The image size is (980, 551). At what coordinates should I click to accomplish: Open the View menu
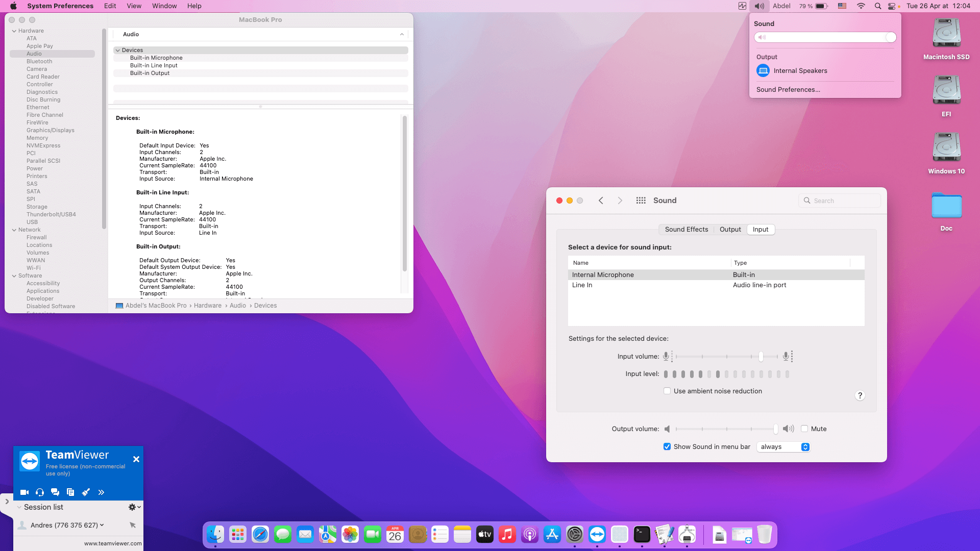tap(134, 6)
